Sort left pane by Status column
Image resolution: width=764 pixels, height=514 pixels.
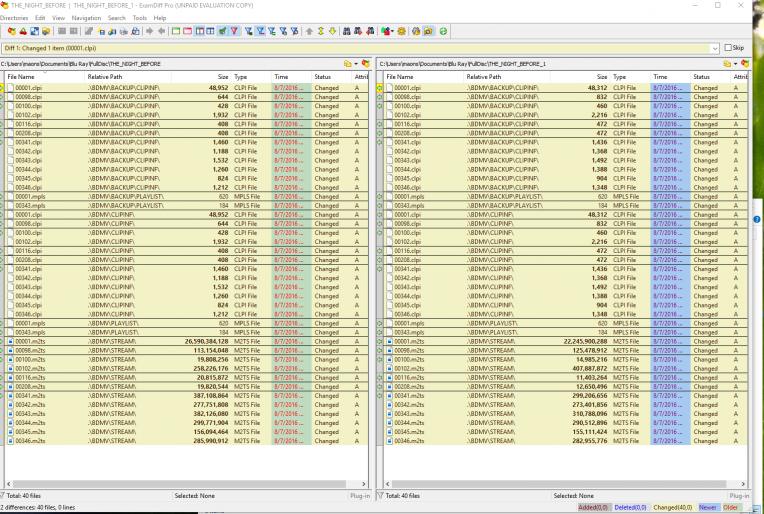[x=331, y=77]
